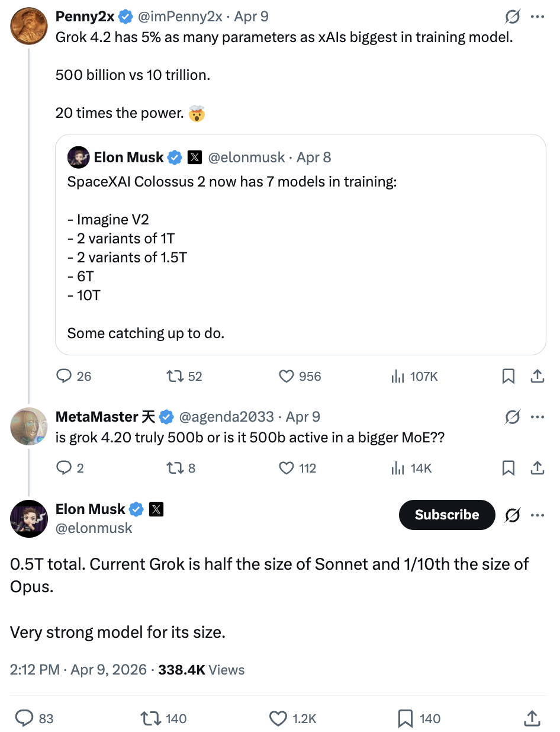Viewport: 560px width, 732px height.
Task: Bookmark Penny2x's post
Action: pyautogui.click(x=508, y=376)
